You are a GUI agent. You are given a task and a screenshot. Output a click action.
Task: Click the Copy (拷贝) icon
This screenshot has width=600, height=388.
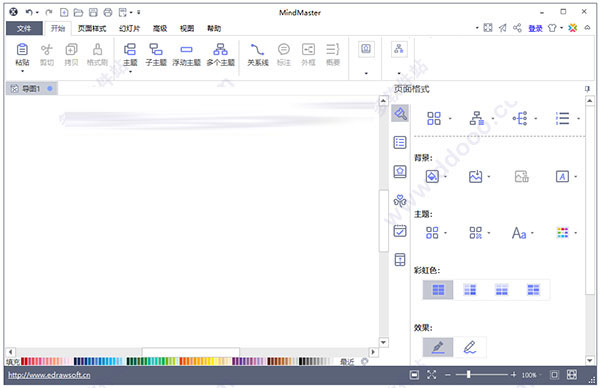[71, 49]
